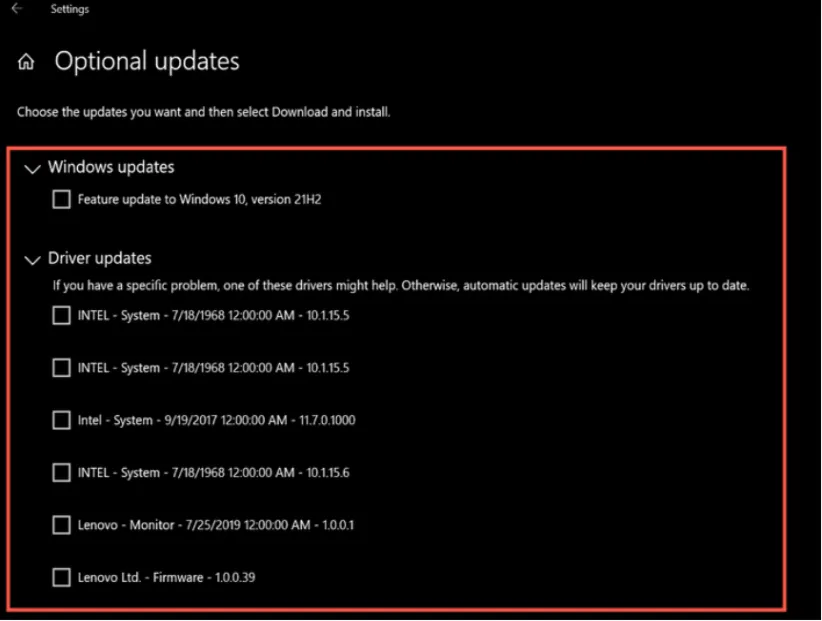
Task: Click the Lenovo Monitor 7/25/2019 driver label
Action: coord(216,525)
